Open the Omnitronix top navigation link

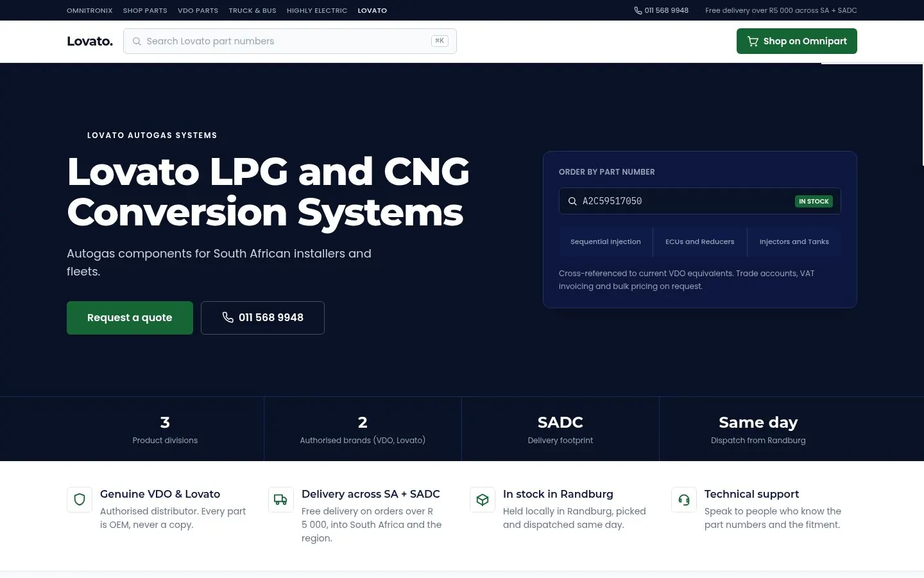coord(89,10)
